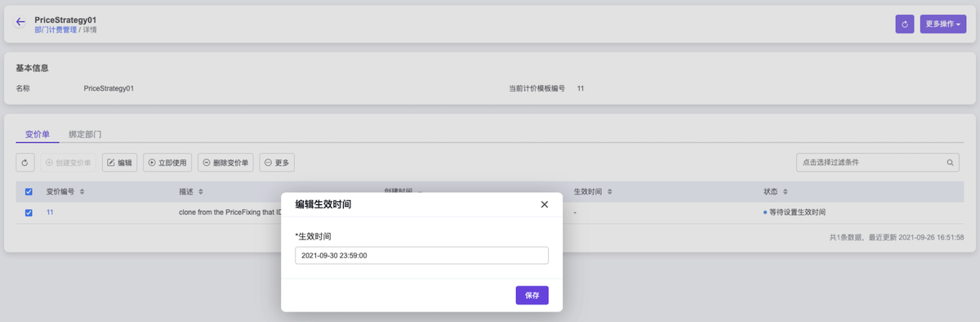Image resolution: width=980 pixels, height=322 pixels.
Task: Close the 编辑生效时间 dialog
Action: [x=545, y=204]
